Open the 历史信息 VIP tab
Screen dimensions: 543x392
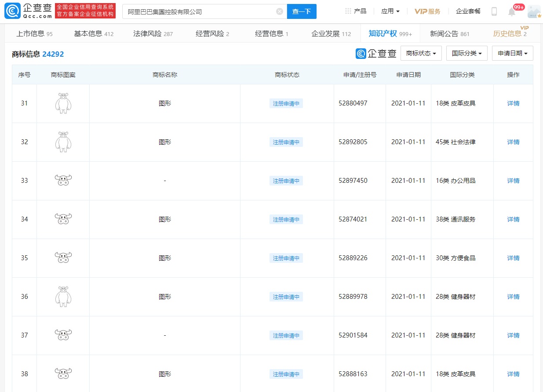[510, 33]
